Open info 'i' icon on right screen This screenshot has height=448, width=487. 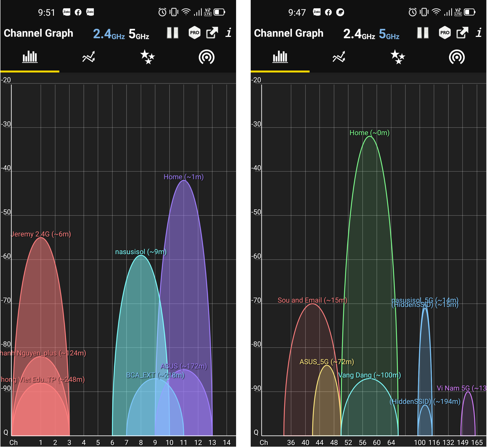[x=479, y=33]
